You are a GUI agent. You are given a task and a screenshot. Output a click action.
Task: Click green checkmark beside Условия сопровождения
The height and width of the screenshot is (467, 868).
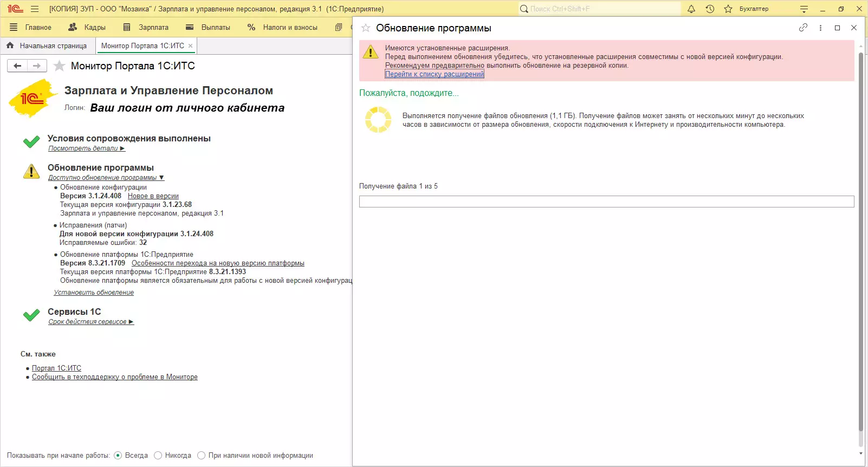(31, 142)
